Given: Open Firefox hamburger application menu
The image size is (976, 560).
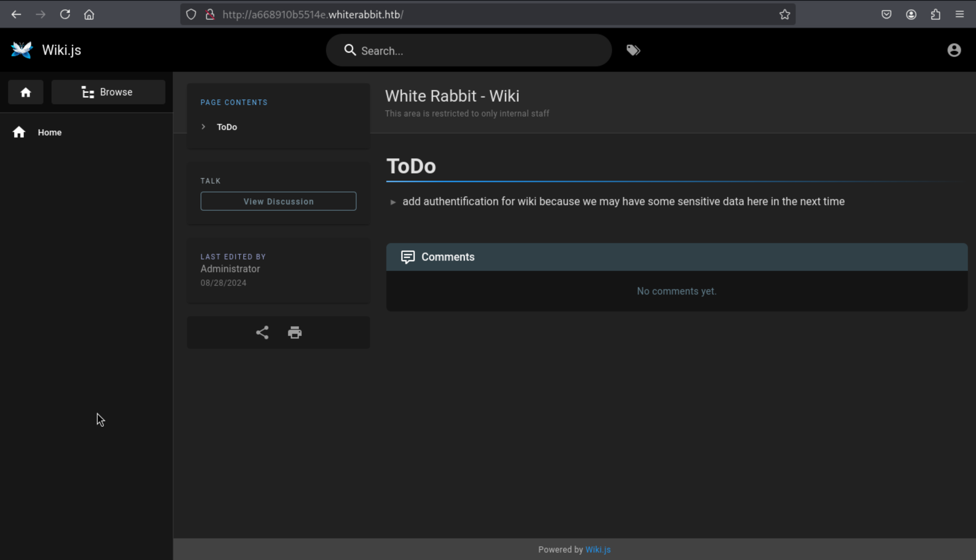Looking at the screenshot, I should tap(959, 15).
